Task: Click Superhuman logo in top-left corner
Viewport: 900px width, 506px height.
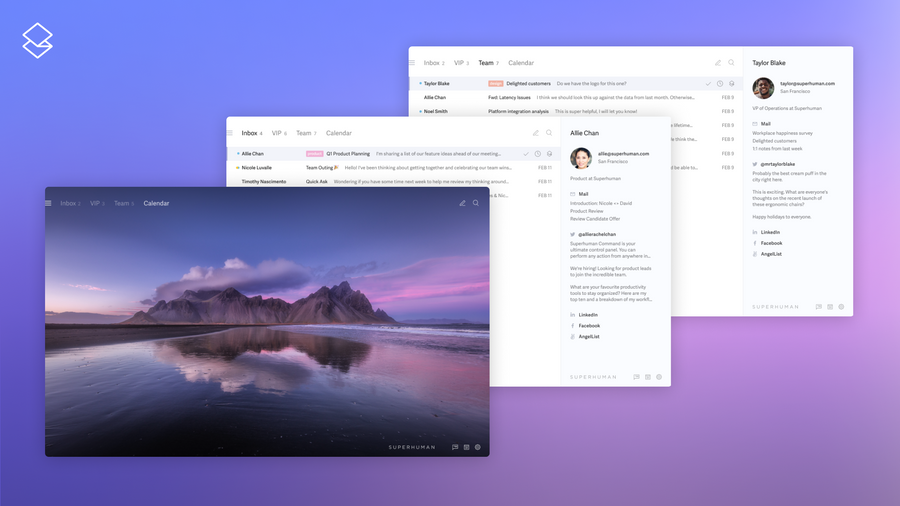Action: coord(37,40)
